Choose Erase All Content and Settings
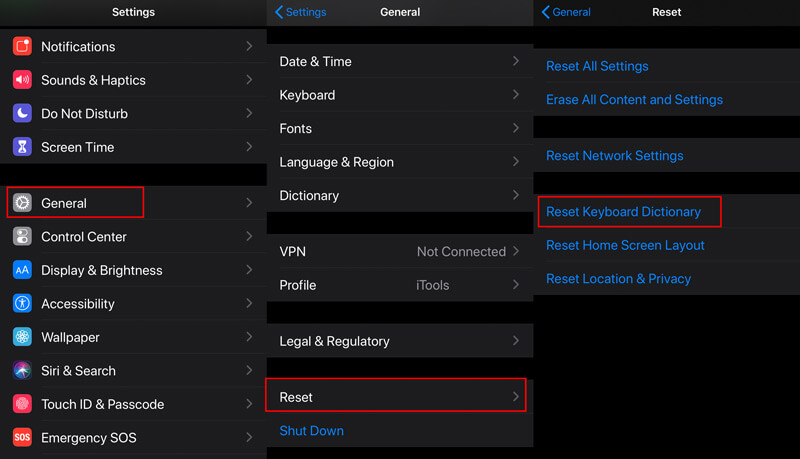Viewport: 800px width, 459px height. pyautogui.click(x=634, y=99)
